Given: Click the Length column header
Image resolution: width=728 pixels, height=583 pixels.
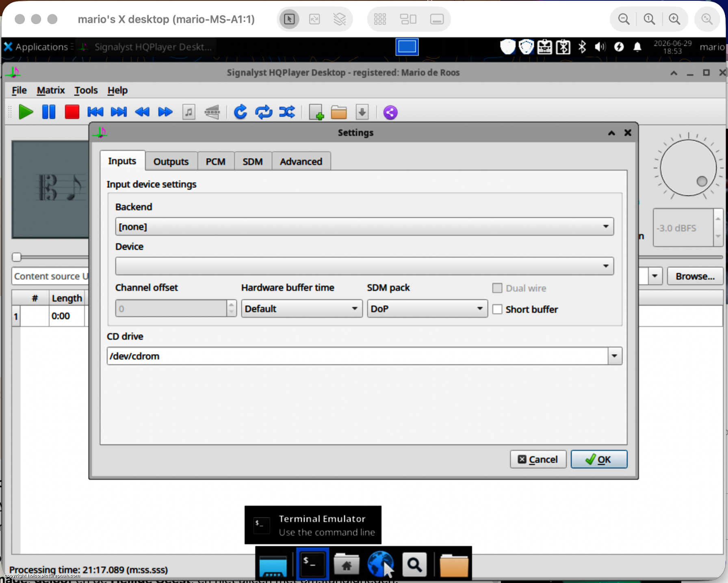Looking at the screenshot, I should [x=67, y=298].
